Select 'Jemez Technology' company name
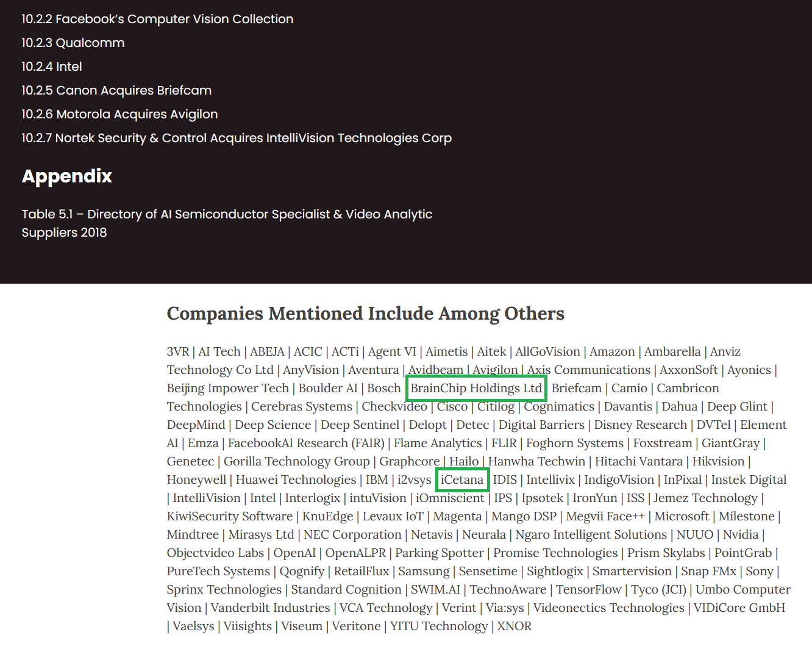 click(705, 498)
